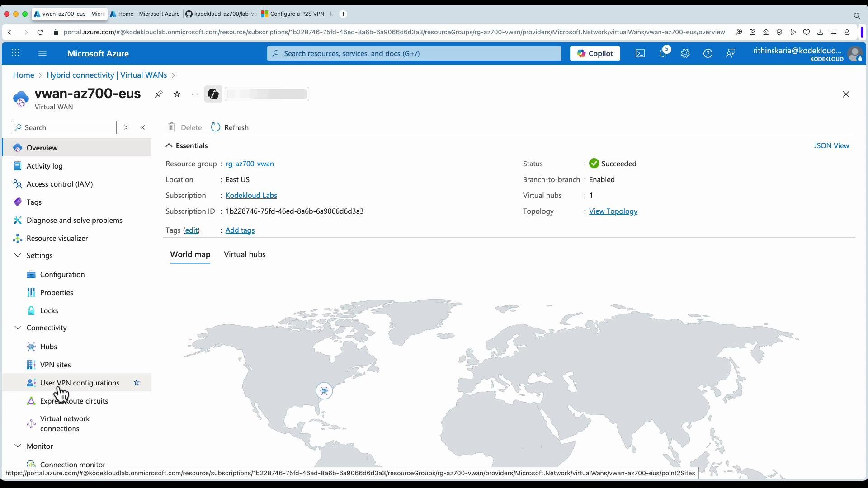Open Virtual network connections
This screenshot has height=488, width=868.
[77, 423]
